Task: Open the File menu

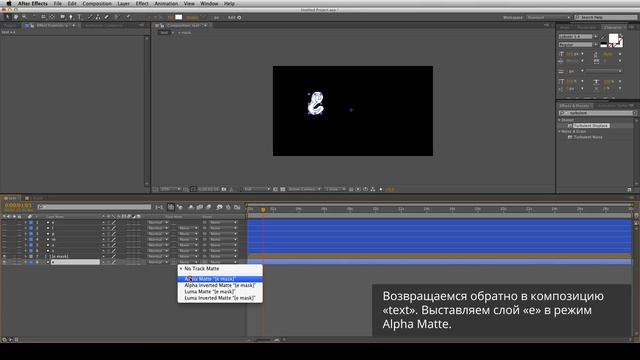Action: pos(58,3)
